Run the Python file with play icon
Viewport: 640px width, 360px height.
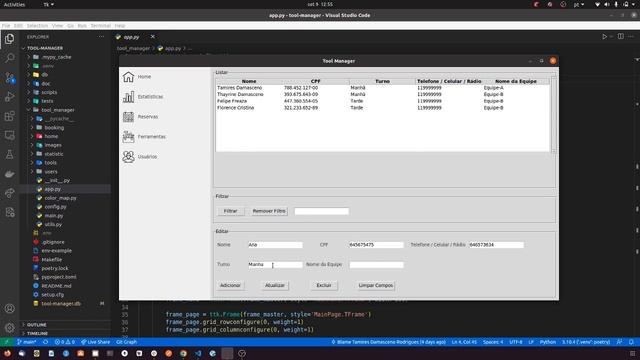(x=604, y=37)
